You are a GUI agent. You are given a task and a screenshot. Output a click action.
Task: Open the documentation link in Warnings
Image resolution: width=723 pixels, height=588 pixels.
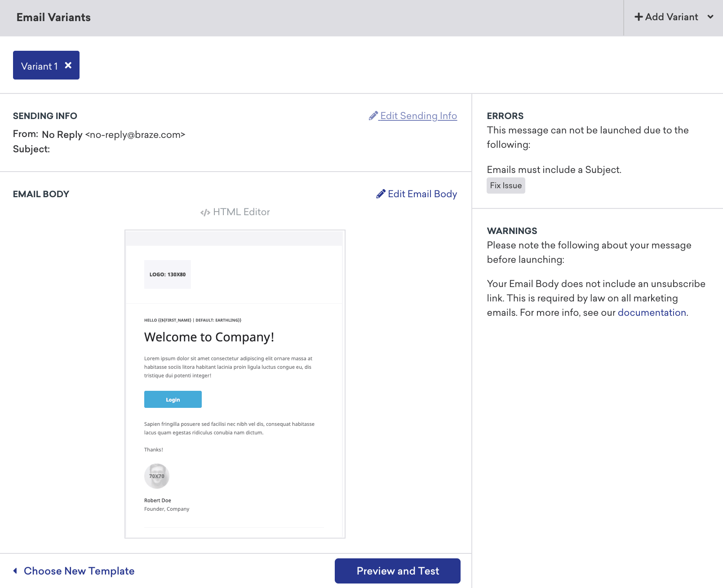pyautogui.click(x=652, y=312)
